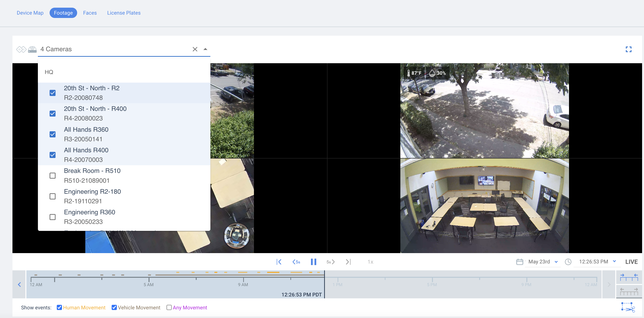Click the 30% humidity indicator
Screen dimensions: 644x318
pyautogui.click(x=437, y=73)
